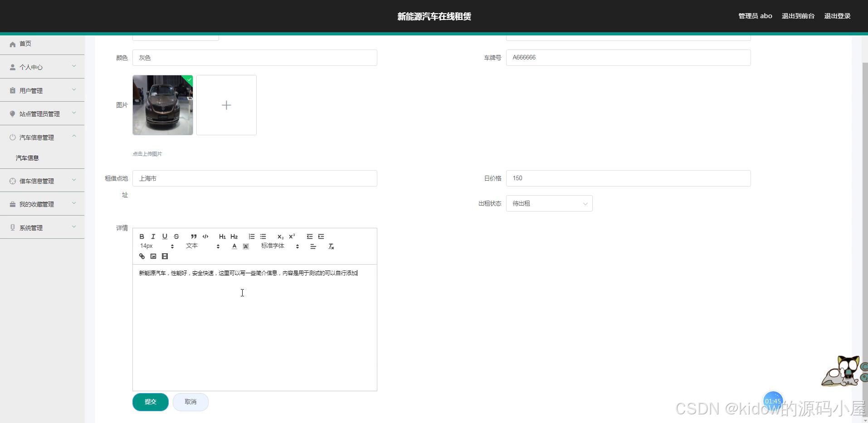Open the 汽车信息 submenu item
The width and height of the screenshot is (868, 423).
point(42,158)
